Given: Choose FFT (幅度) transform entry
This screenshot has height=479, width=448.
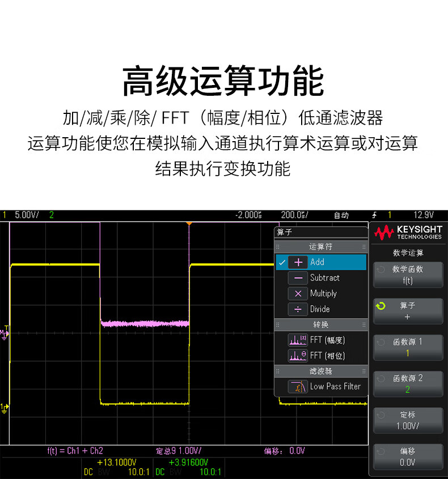Looking at the screenshot, I should [x=321, y=340].
